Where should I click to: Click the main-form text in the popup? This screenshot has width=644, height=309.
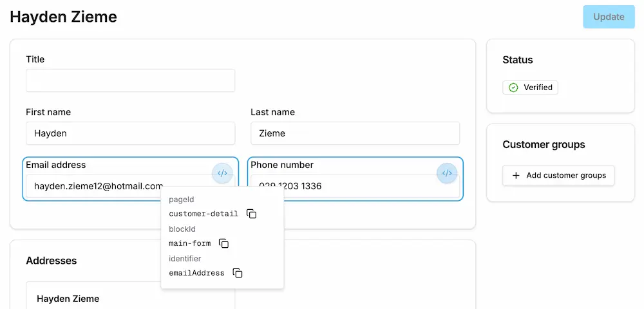click(x=189, y=243)
